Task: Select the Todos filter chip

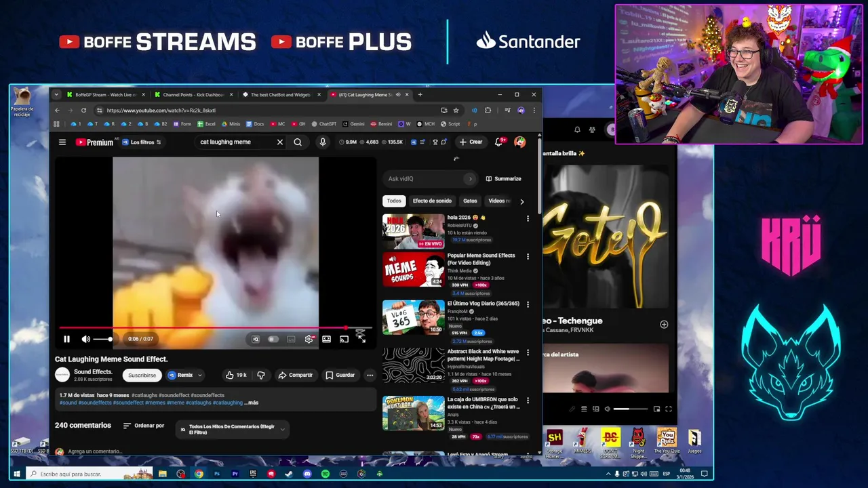Action: [x=394, y=201]
